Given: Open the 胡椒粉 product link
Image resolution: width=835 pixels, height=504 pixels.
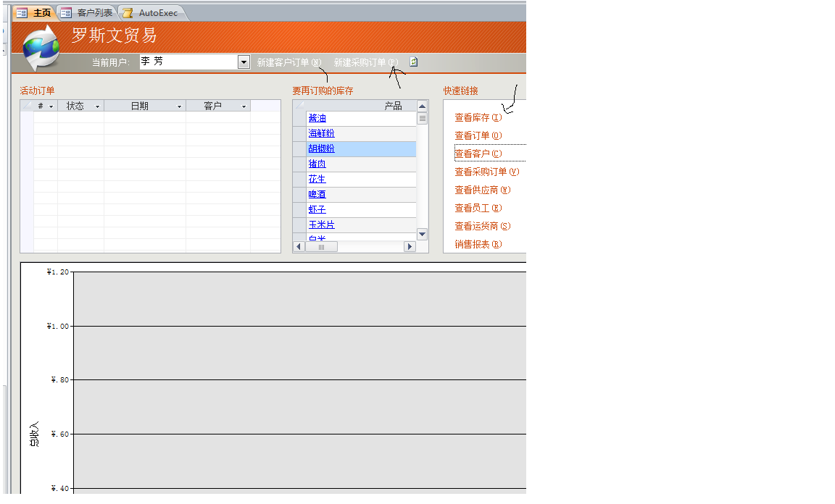Looking at the screenshot, I should pyautogui.click(x=321, y=148).
